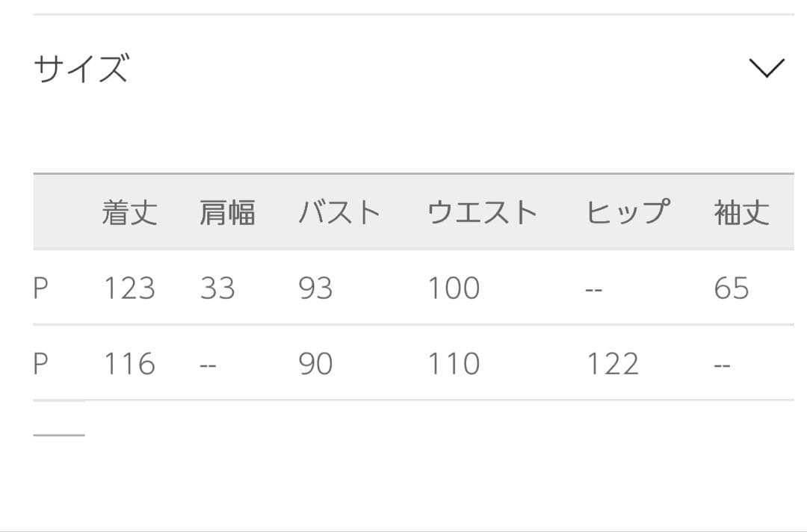Select the P label beside 116
The image size is (807, 532).
(41, 364)
